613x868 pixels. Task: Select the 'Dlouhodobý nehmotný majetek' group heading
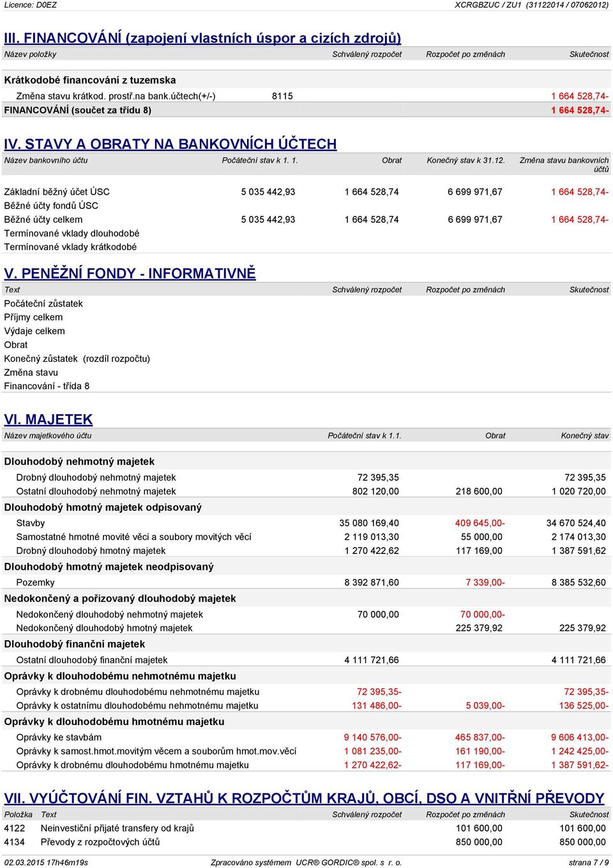(x=79, y=461)
